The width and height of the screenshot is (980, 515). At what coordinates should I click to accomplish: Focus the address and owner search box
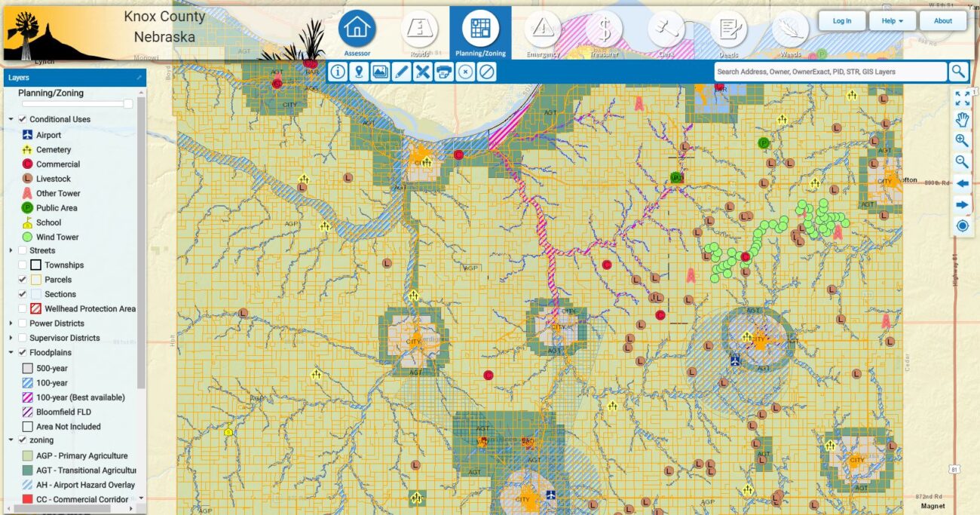coord(830,72)
